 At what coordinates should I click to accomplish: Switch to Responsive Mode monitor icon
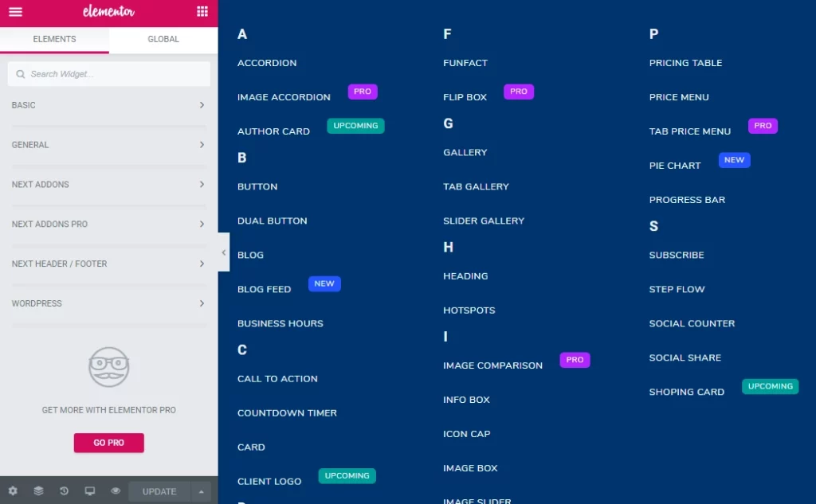(90, 491)
